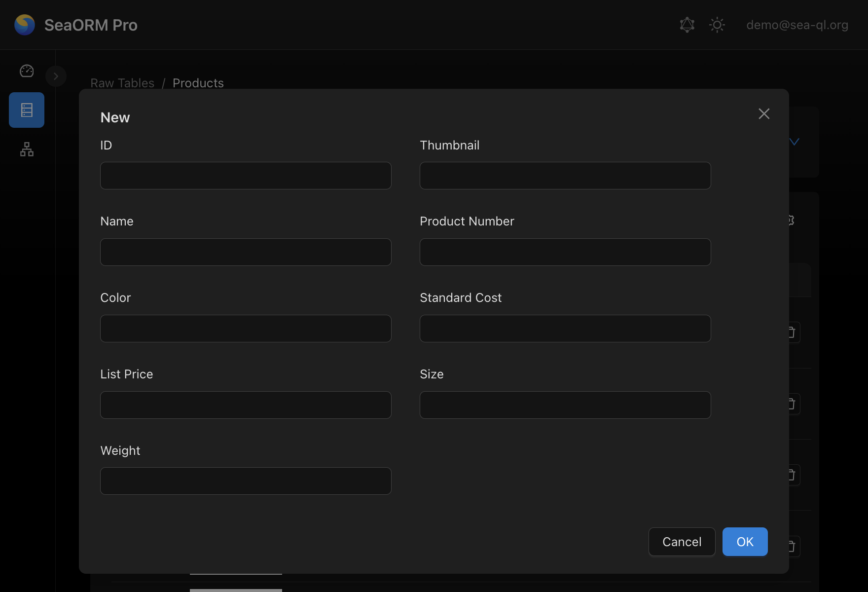Toggle the light/dark theme sun icon
The image size is (868, 592).
(717, 25)
